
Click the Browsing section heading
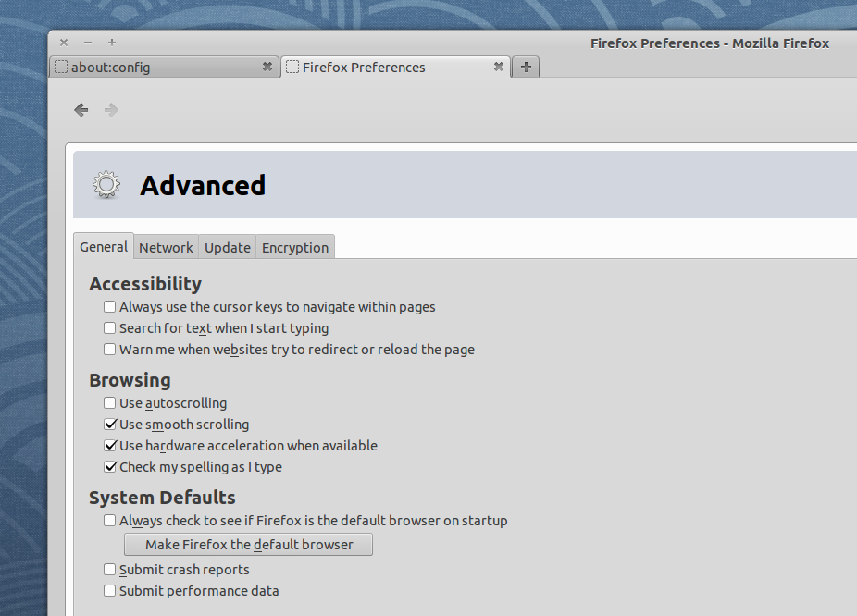[130, 380]
